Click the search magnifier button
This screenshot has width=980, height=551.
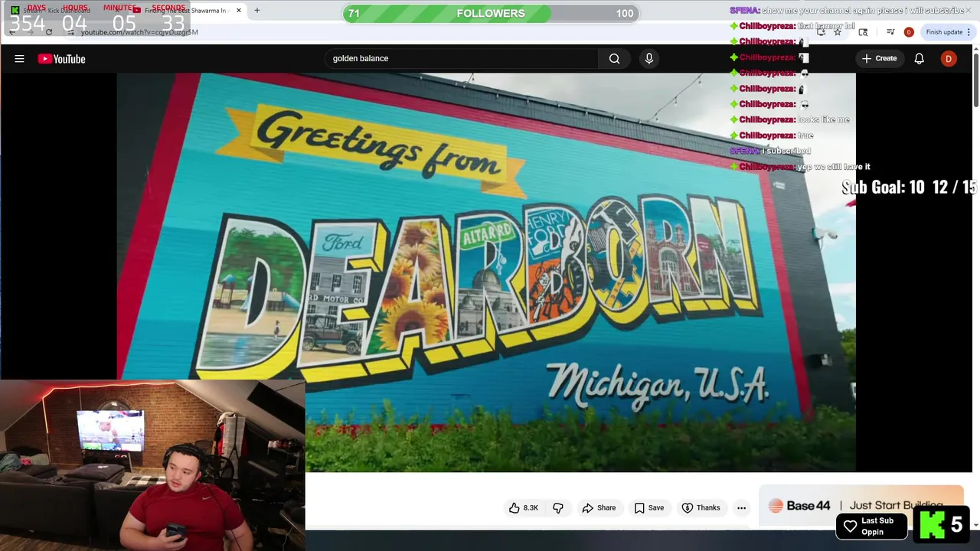(x=614, y=58)
